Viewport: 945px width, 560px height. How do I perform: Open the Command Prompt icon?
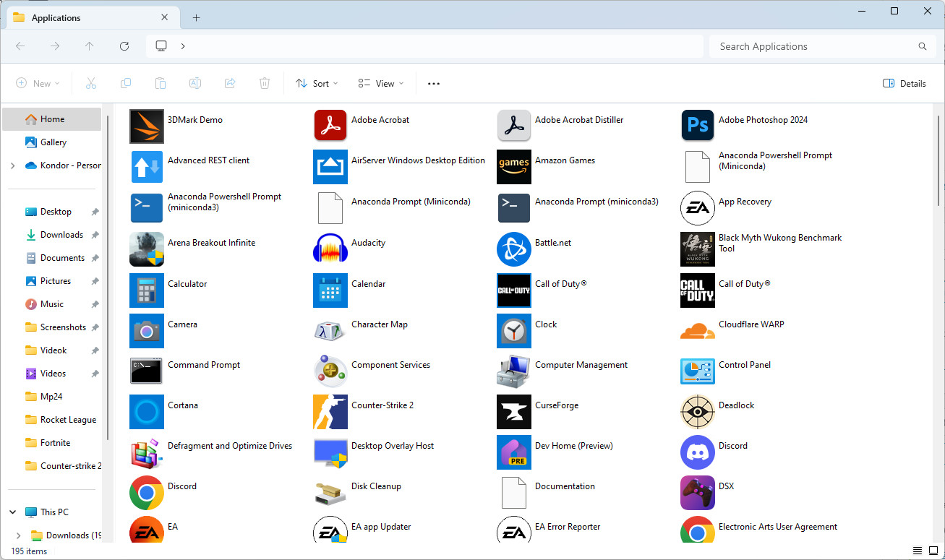147,371
